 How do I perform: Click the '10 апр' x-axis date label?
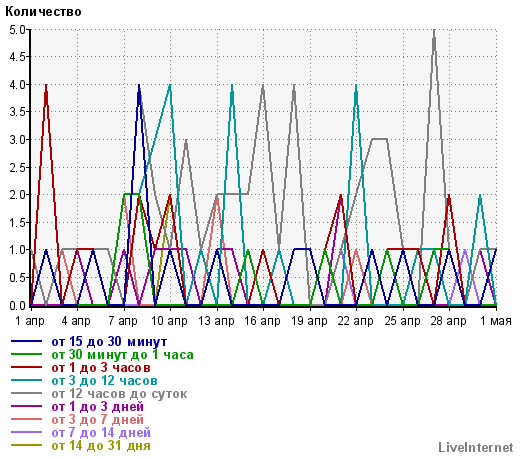click(x=169, y=321)
